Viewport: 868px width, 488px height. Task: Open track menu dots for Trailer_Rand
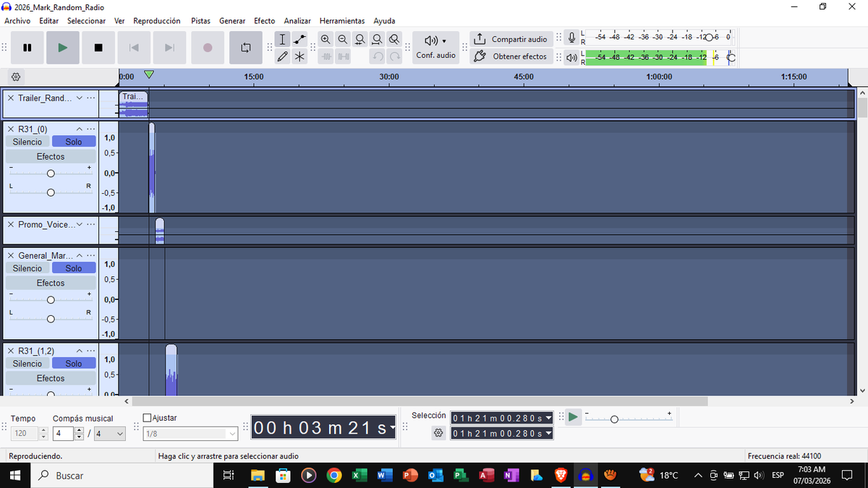point(90,98)
